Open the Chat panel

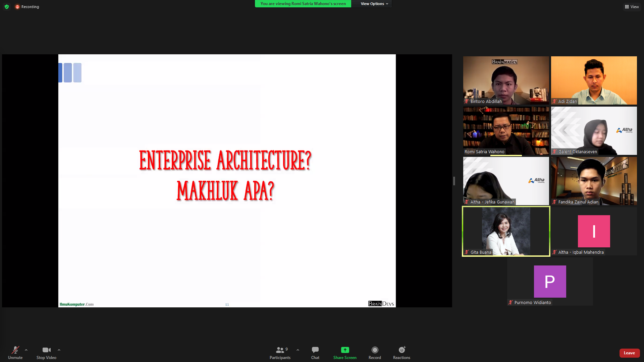(315, 353)
